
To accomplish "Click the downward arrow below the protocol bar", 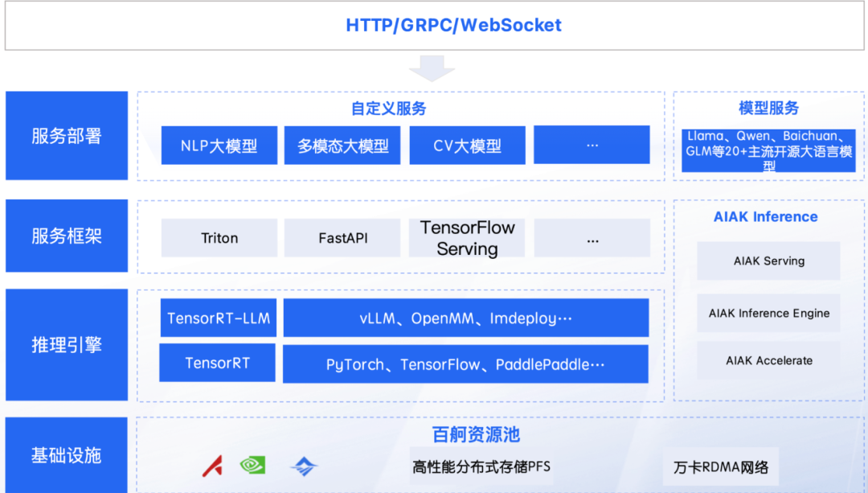I will point(432,68).
